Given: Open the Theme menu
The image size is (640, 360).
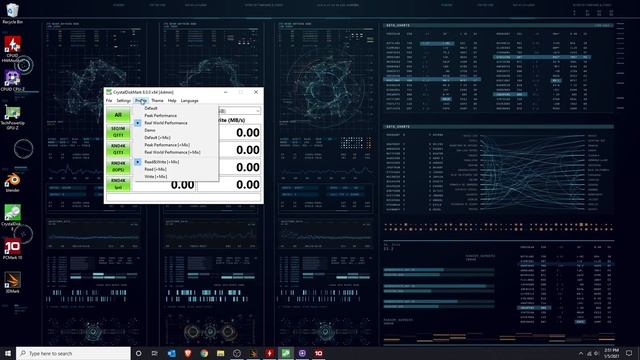Looking at the screenshot, I should coord(157,100).
